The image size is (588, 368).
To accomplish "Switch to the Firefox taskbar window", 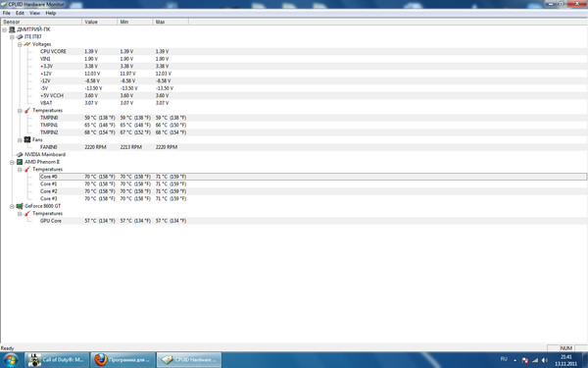I will [122, 360].
